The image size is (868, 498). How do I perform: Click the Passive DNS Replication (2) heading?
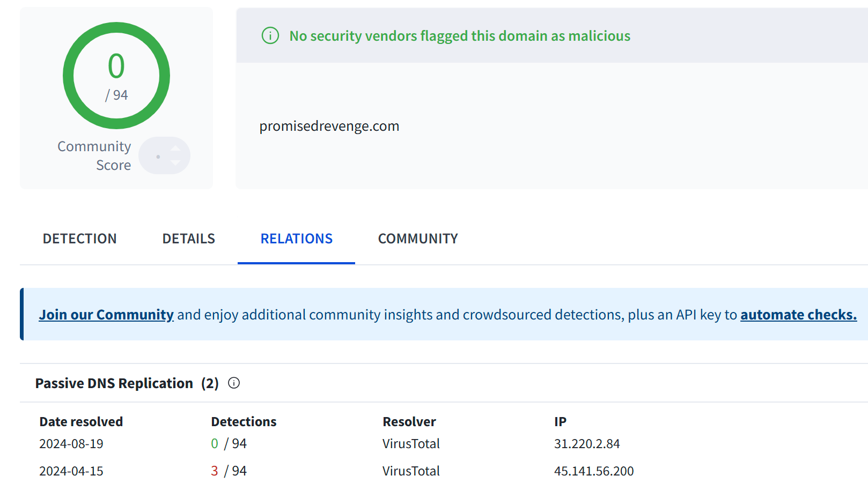[127, 383]
